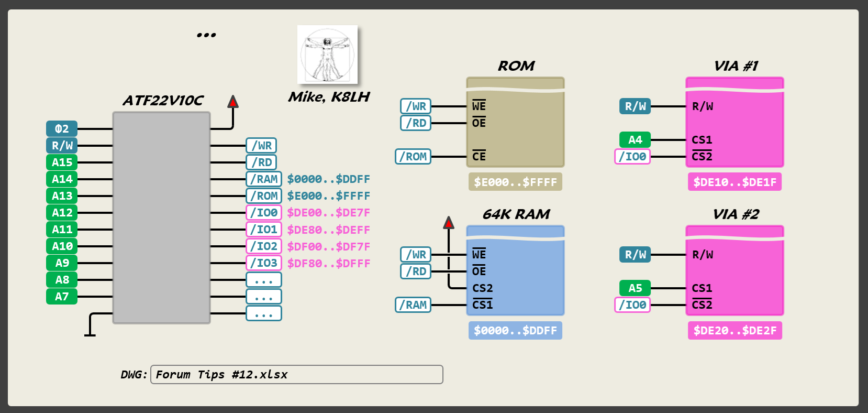Select the Φ2 clock input label

point(62,129)
